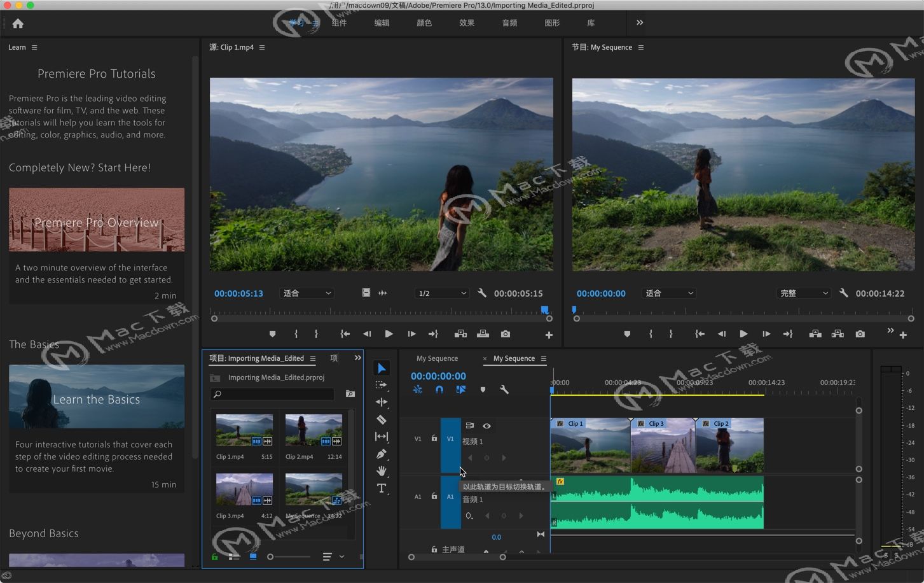Click Drag Video Only filmstrip icon

[x=366, y=293]
